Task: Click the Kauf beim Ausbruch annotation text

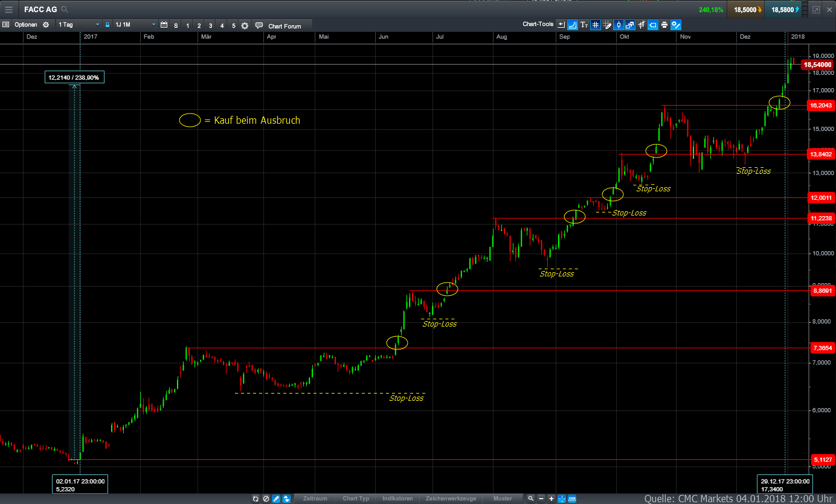Action: (256, 120)
